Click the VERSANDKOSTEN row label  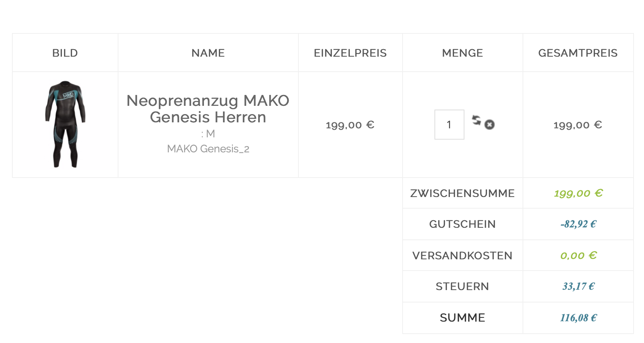[x=462, y=256]
